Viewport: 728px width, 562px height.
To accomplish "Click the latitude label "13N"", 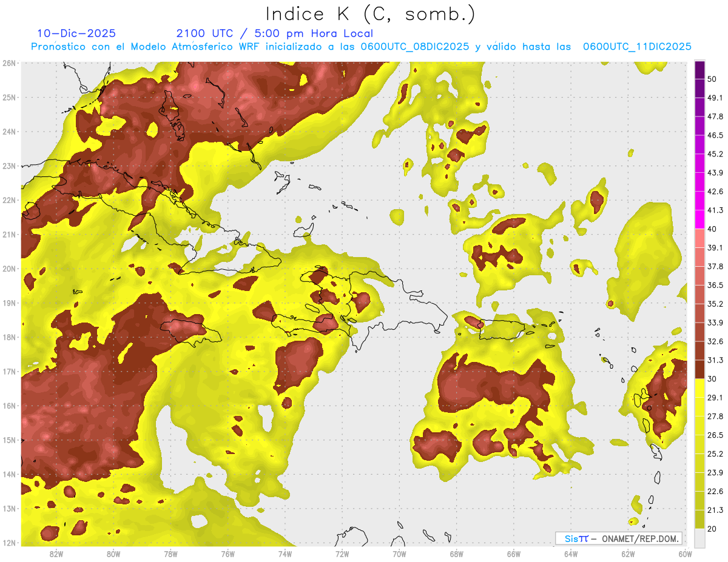I will (9, 508).
